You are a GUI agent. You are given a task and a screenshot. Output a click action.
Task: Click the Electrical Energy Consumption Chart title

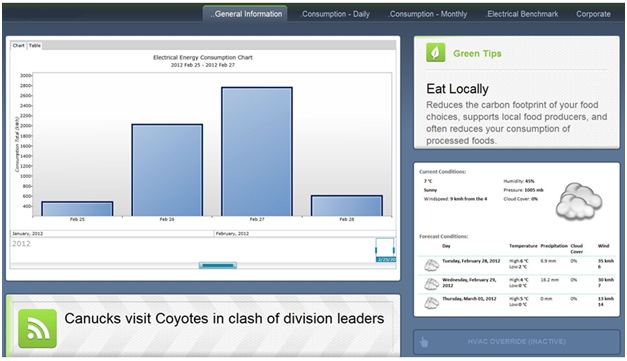pos(203,58)
